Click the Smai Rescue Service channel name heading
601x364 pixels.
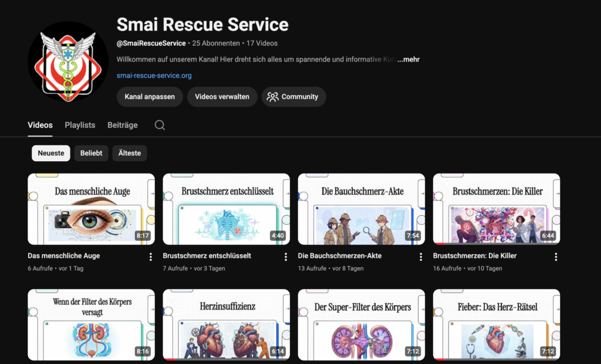tap(202, 25)
